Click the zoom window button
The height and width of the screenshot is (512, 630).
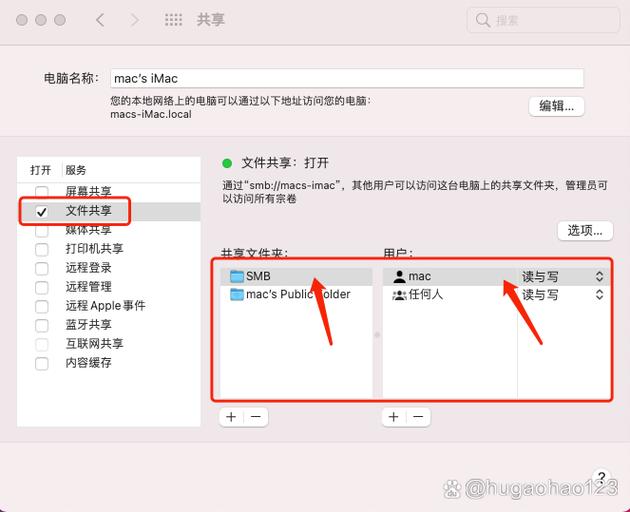pyautogui.click(x=60, y=20)
